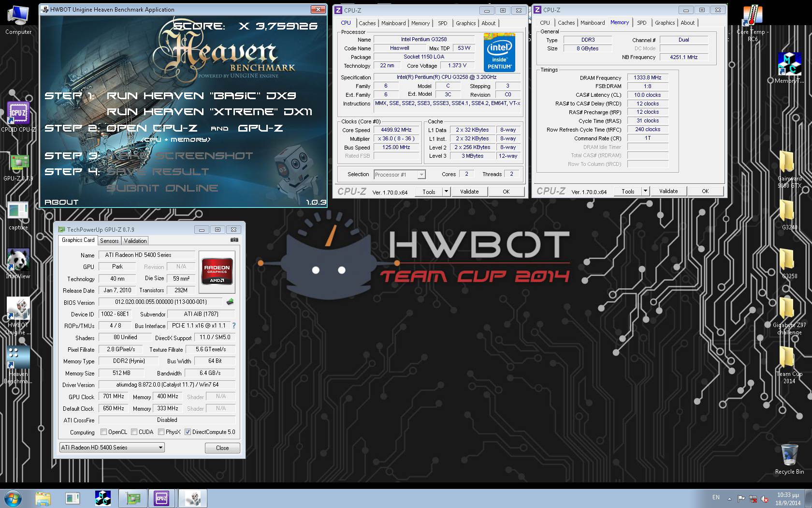Screen dimensions: 812x508
Task: Click Validate in the left CPU-Z window
Action: pyautogui.click(x=469, y=192)
